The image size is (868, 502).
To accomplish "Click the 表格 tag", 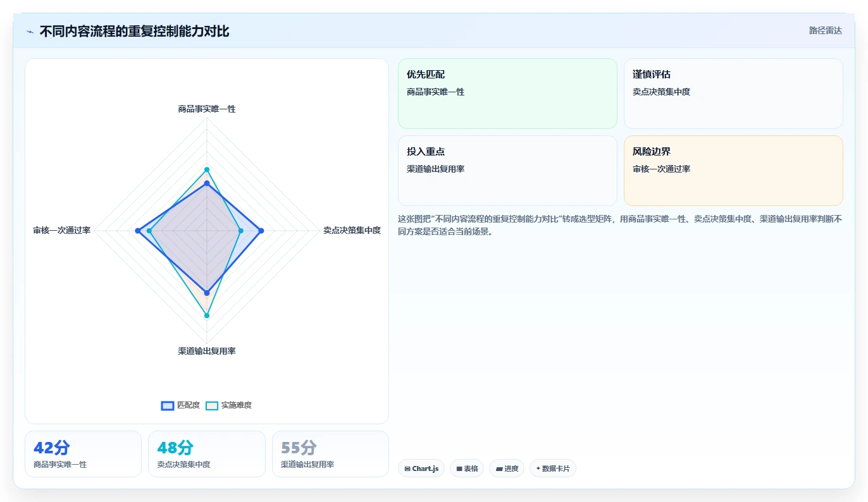I will (467, 468).
